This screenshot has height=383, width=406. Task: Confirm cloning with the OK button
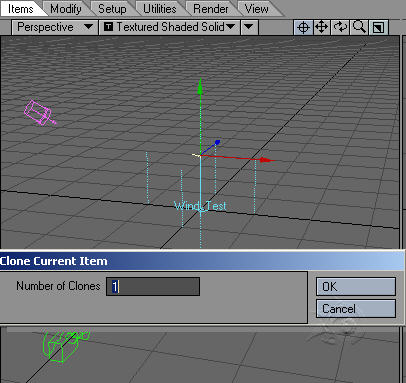tap(356, 287)
